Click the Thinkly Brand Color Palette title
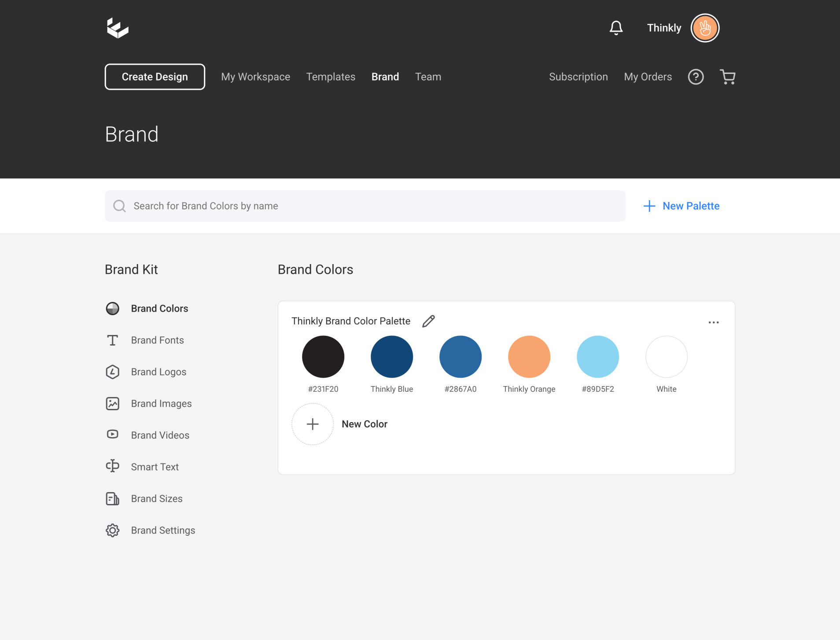840x640 pixels. pos(351,321)
